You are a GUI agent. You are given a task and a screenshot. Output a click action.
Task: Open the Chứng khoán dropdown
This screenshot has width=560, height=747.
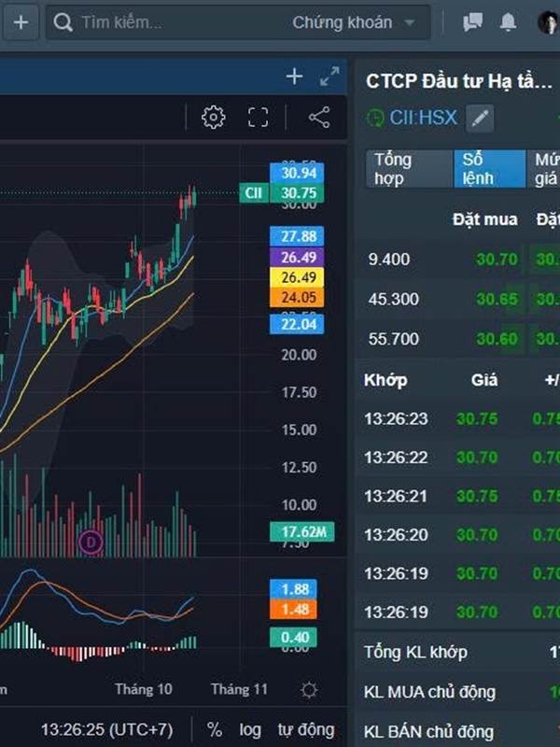(353, 22)
